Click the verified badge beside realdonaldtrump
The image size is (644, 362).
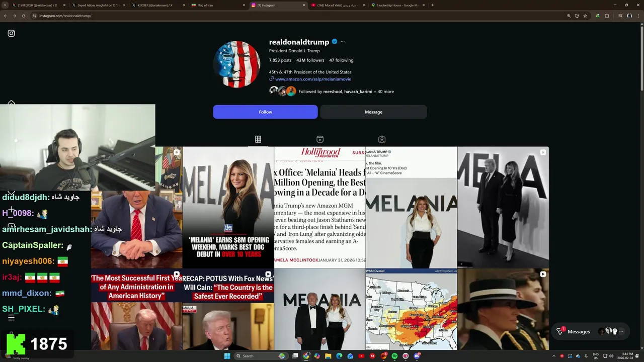(334, 42)
